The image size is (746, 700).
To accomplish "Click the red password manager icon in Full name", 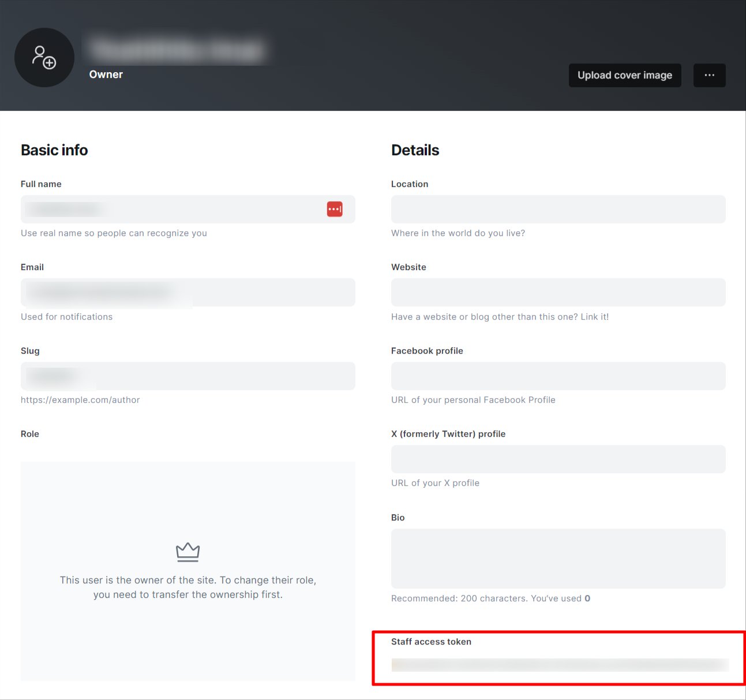I will click(x=335, y=209).
